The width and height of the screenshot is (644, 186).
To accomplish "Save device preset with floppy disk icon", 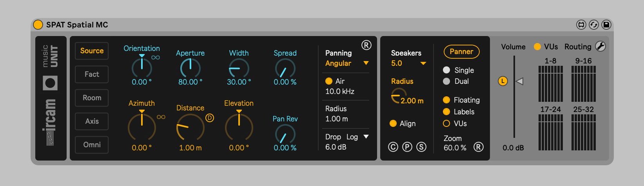I will point(606,25).
